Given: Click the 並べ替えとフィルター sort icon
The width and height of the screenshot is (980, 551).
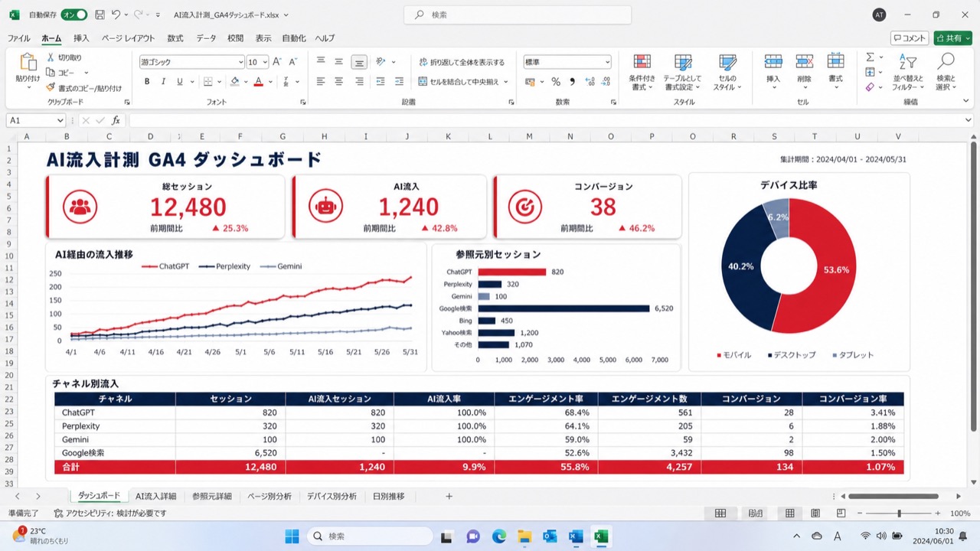Looking at the screenshot, I should 908,73.
